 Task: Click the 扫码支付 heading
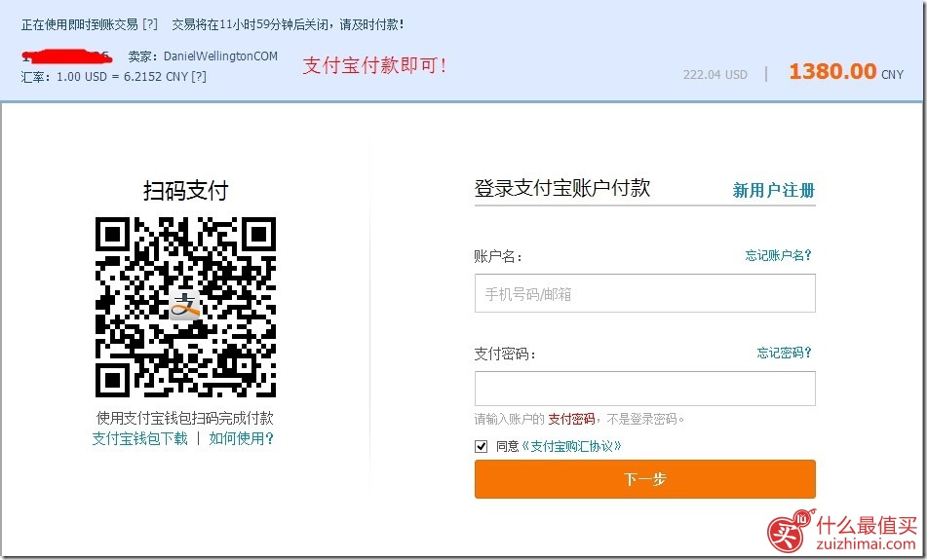click(x=185, y=191)
